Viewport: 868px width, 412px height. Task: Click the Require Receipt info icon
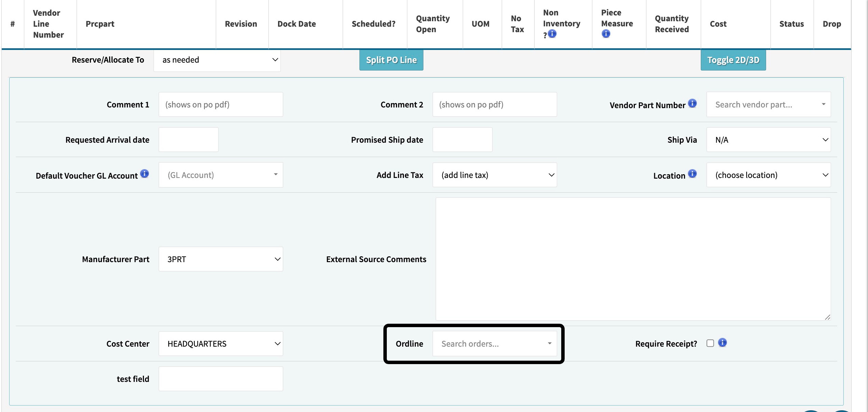(x=722, y=343)
